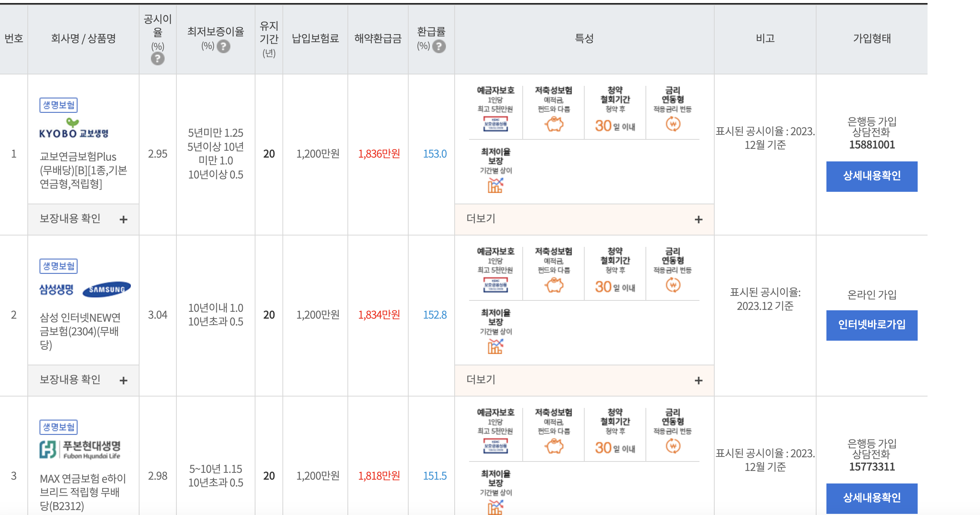Expand 보장내용 확인 for 교보연금보험Plus

(x=83, y=219)
